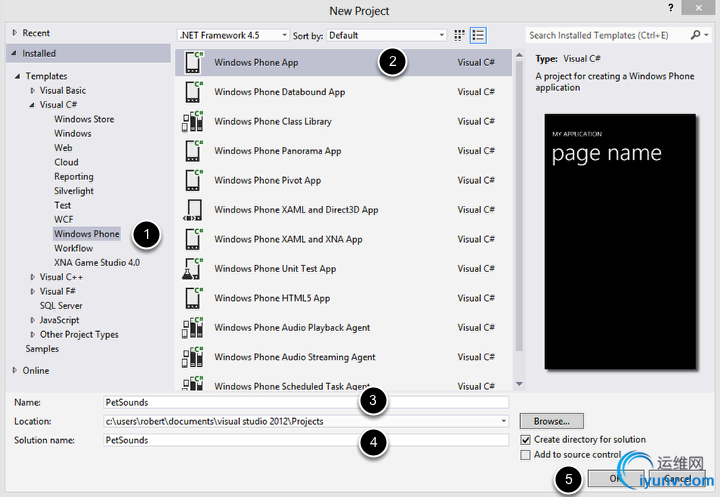Select Windows Phone Audio Playback Agent text
The height and width of the screenshot is (497, 720).
tap(292, 328)
